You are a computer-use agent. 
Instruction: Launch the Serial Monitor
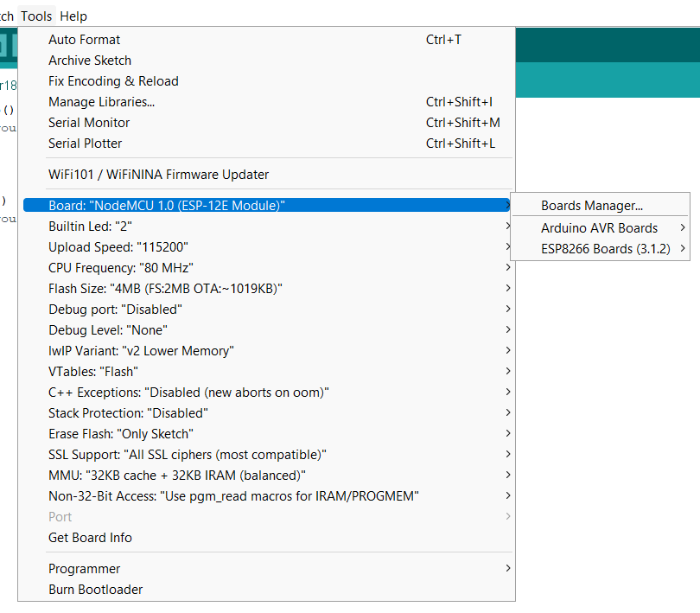(x=89, y=123)
